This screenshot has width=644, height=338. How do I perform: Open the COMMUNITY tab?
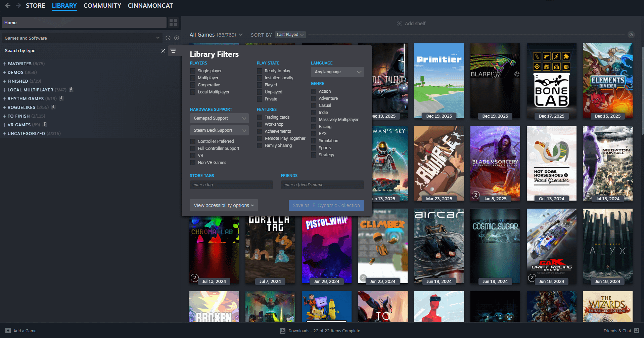pos(102,6)
